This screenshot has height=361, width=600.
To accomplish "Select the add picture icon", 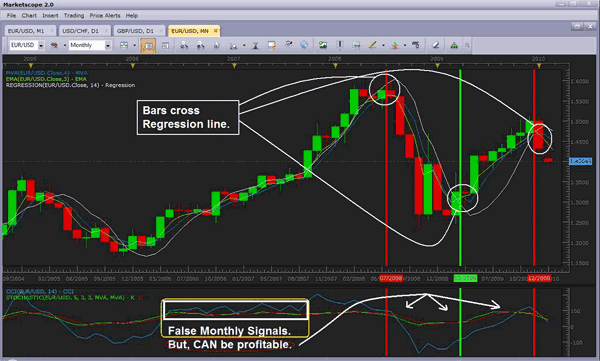I will [x=323, y=45].
